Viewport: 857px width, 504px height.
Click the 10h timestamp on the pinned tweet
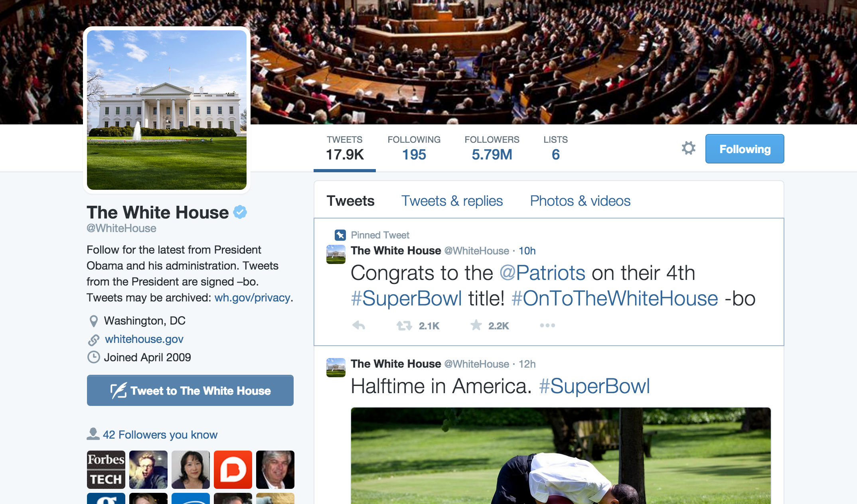[527, 251]
